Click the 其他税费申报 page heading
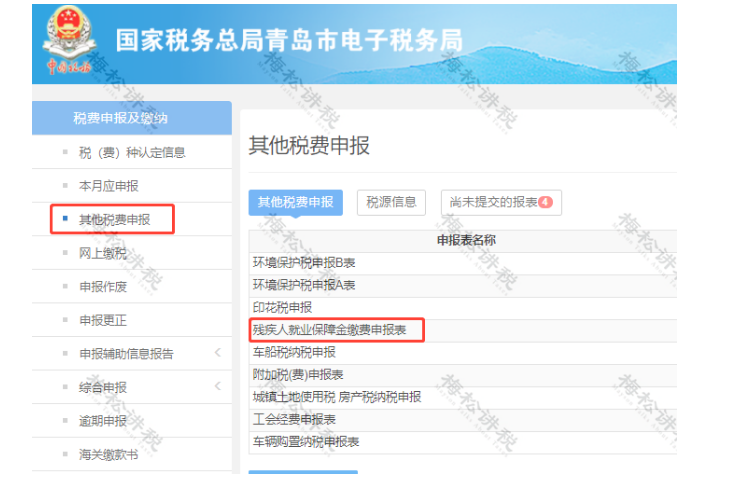 [309, 145]
